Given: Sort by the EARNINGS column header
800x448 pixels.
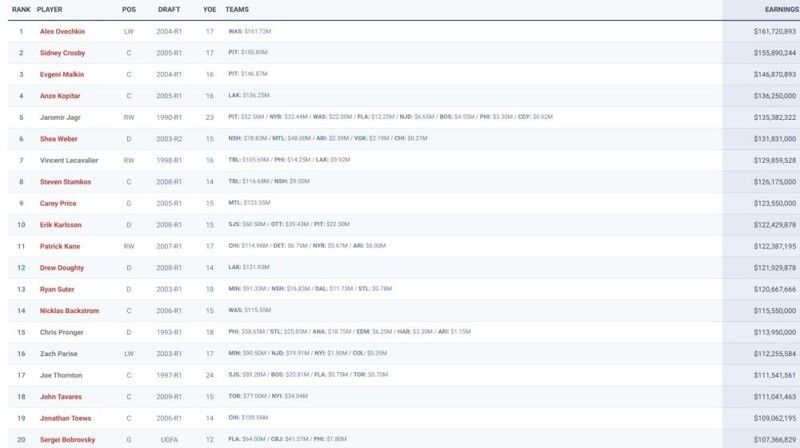Looking at the screenshot, I should point(775,9).
